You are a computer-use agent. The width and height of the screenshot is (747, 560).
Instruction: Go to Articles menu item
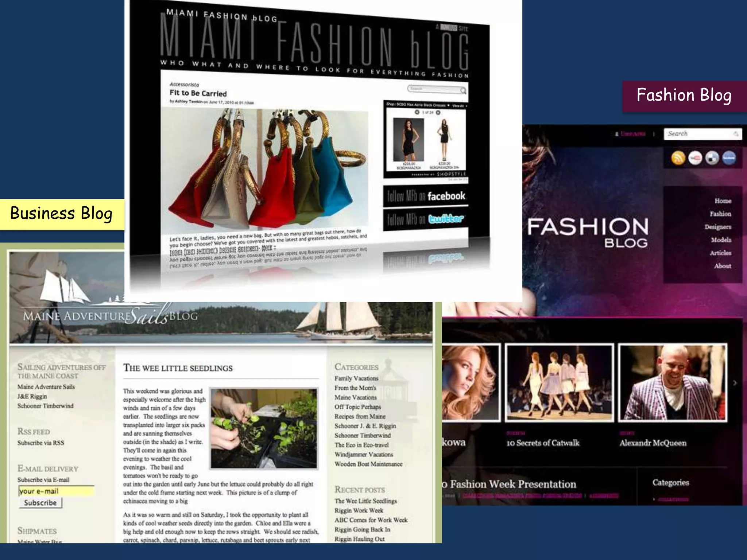720,253
